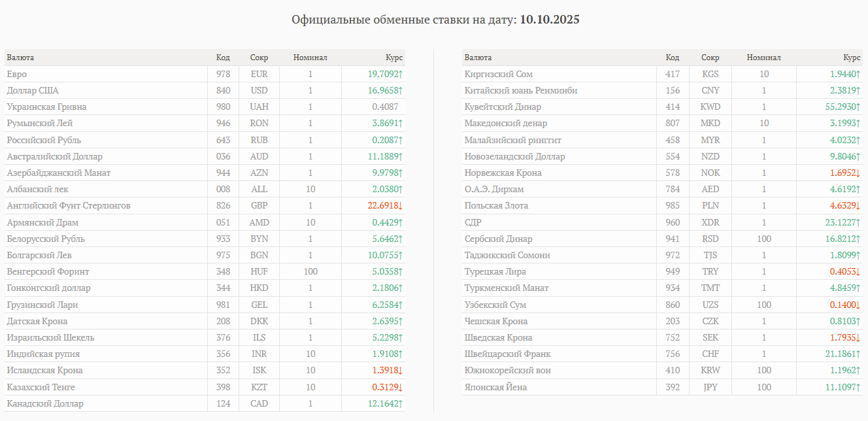Click the green up arrow beside the Euro rate

[401, 75]
